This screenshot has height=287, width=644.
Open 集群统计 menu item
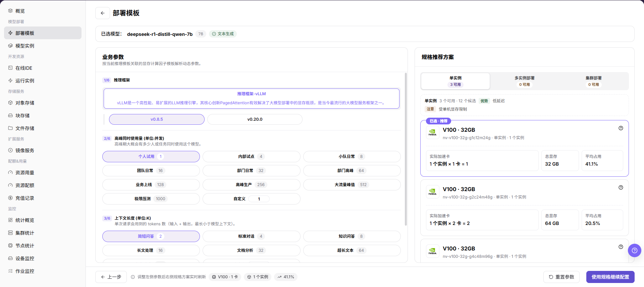(x=43, y=233)
